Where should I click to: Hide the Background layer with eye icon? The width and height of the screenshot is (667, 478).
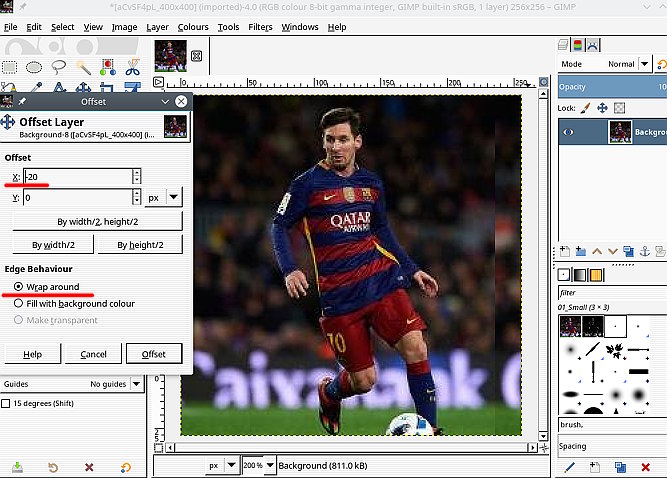tap(569, 132)
